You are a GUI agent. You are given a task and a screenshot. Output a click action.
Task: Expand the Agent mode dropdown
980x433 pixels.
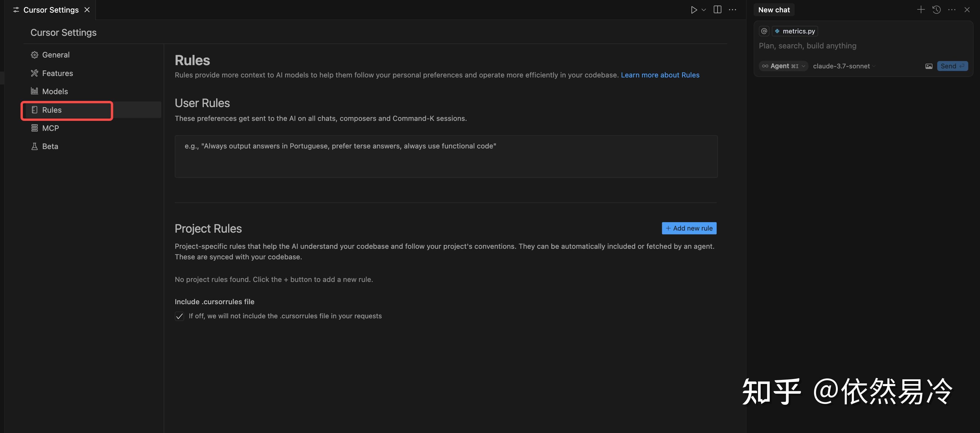[783, 66]
